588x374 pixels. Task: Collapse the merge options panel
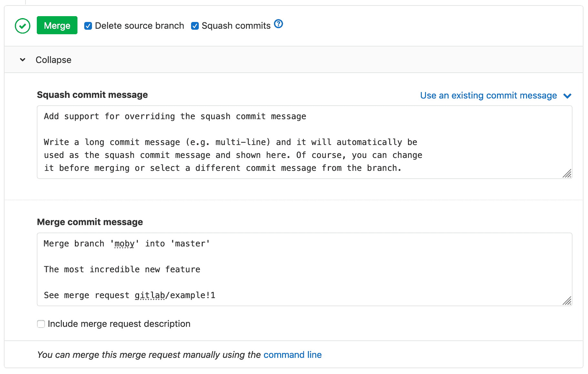pos(54,60)
